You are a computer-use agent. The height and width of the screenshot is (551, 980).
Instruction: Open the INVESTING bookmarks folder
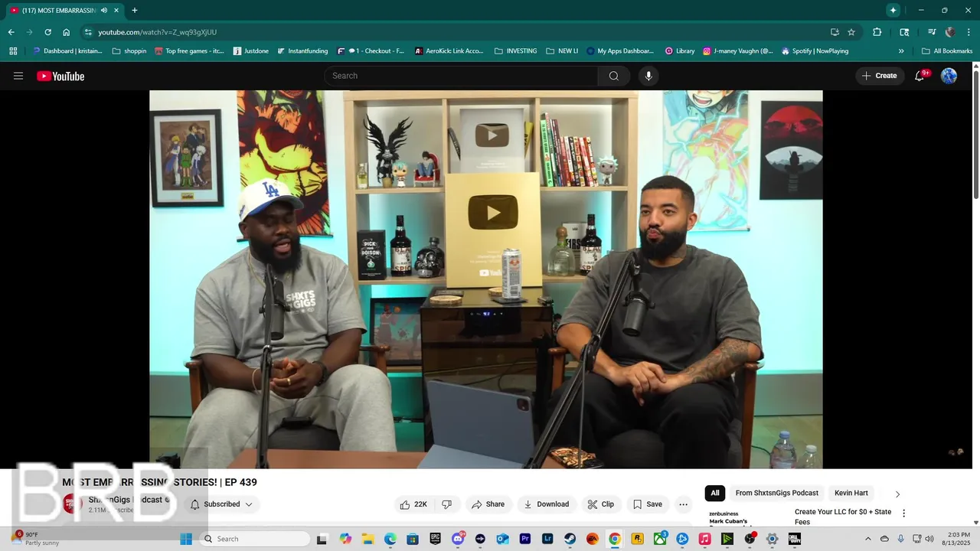click(x=516, y=51)
